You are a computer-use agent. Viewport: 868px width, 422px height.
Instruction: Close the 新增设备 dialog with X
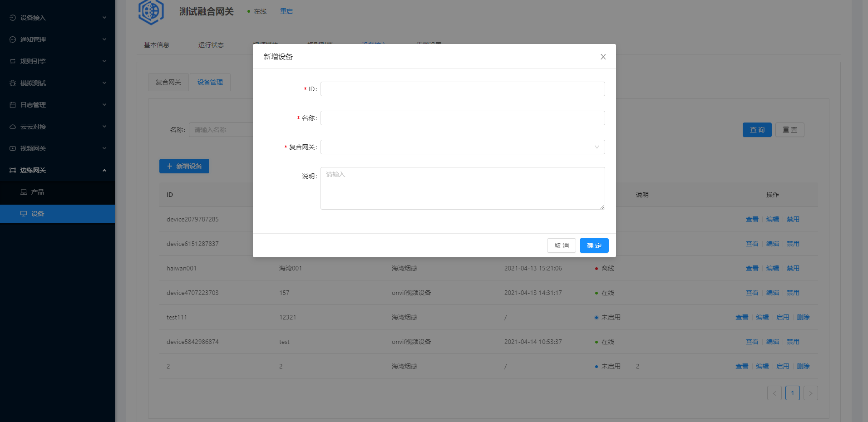coord(603,57)
